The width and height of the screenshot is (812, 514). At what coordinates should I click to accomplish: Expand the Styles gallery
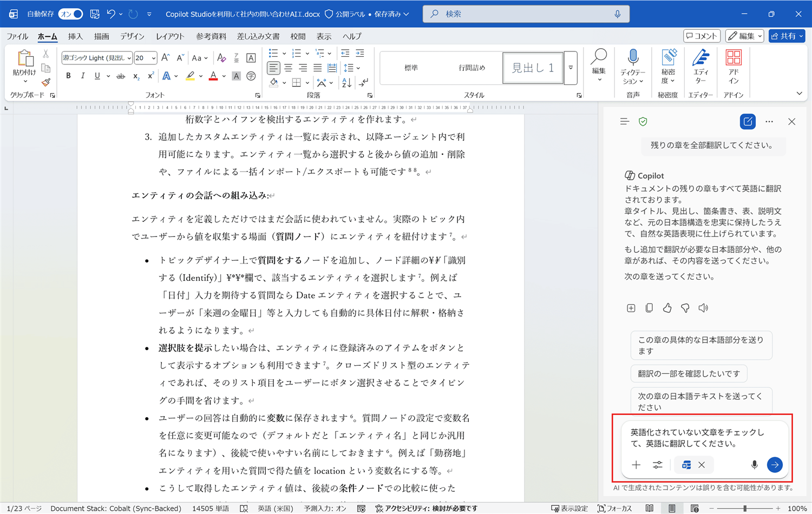point(571,68)
